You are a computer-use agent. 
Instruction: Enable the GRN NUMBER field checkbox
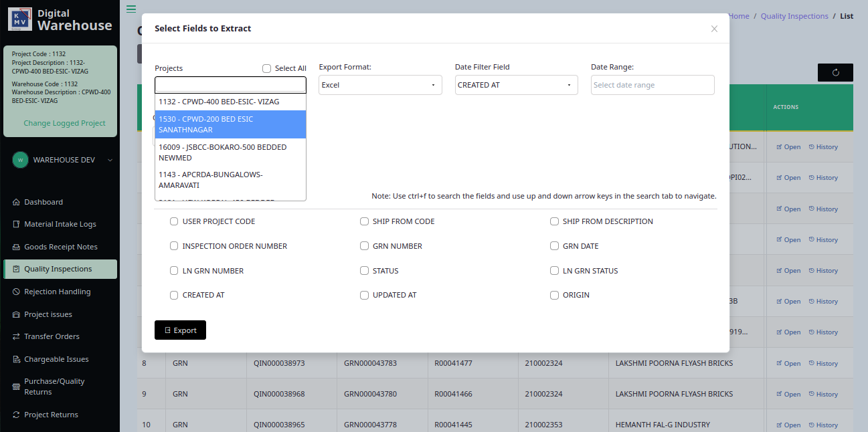point(364,246)
